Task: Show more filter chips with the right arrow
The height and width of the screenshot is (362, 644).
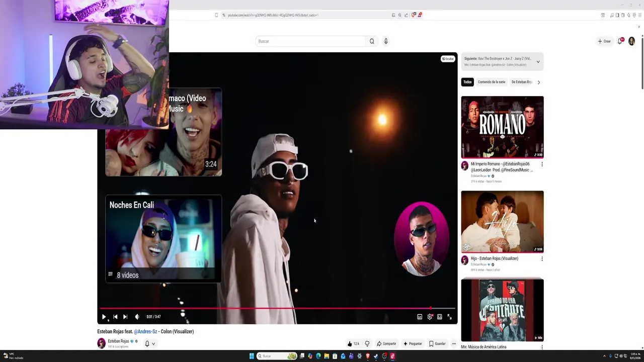Action: click(x=538, y=82)
